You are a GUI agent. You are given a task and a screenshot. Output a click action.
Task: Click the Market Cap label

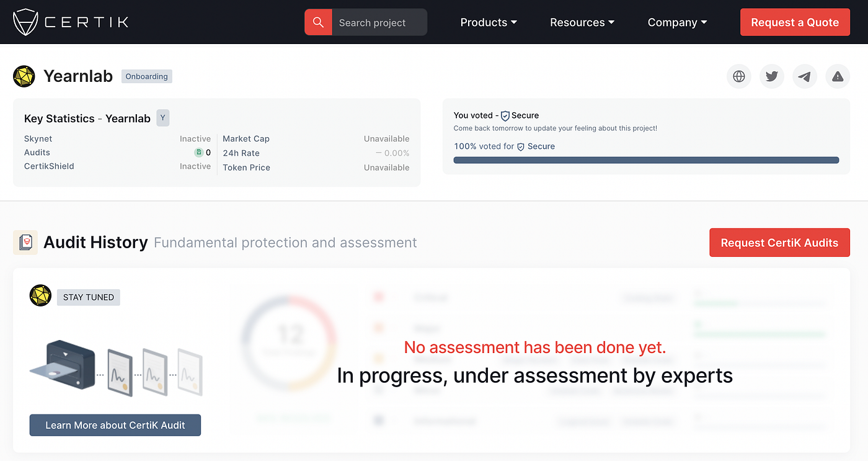click(x=246, y=139)
